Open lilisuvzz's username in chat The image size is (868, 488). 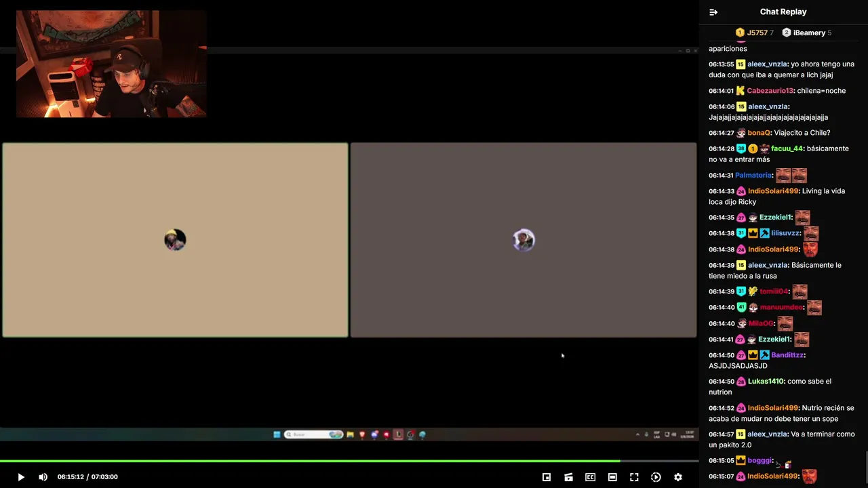point(786,233)
